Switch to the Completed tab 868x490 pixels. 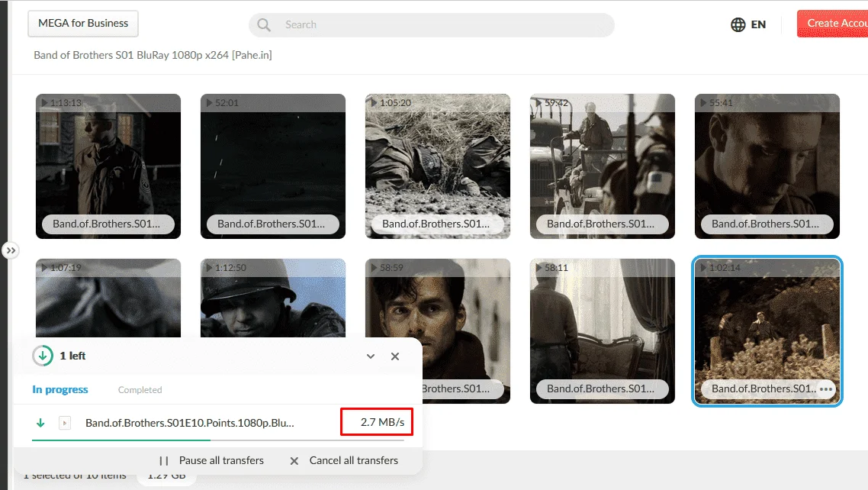pyautogui.click(x=140, y=390)
